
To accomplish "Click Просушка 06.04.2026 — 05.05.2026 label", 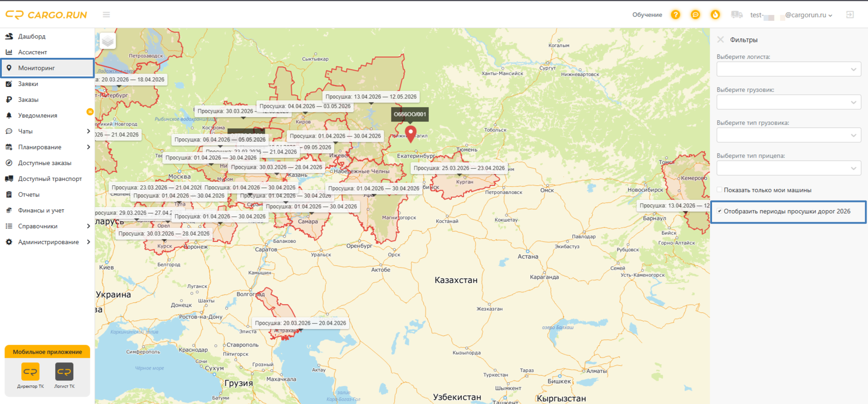I will [x=220, y=140].
